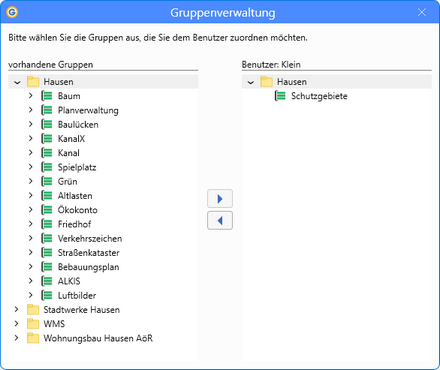Expand the ALKIS group
Image resolution: width=440 pixels, height=370 pixels.
coord(31,281)
